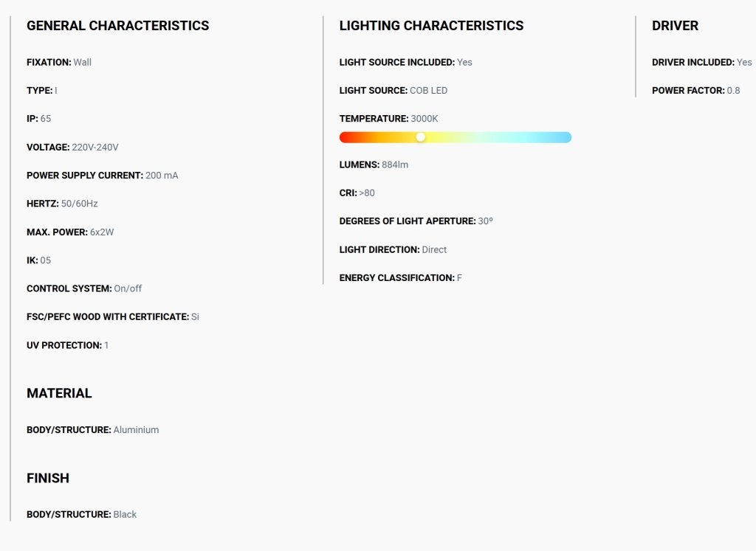Click the Finish section heading
The width and height of the screenshot is (756, 551).
click(48, 478)
